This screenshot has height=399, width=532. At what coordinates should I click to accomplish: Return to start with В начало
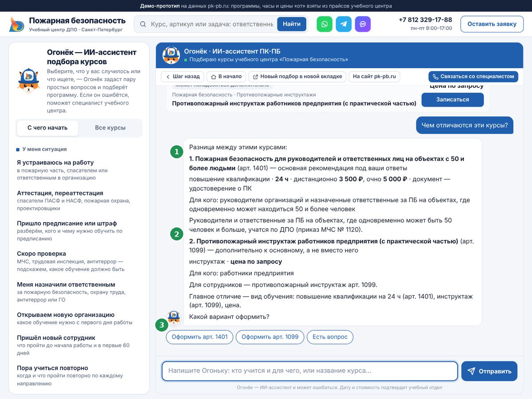pyautogui.click(x=227, y=77)
